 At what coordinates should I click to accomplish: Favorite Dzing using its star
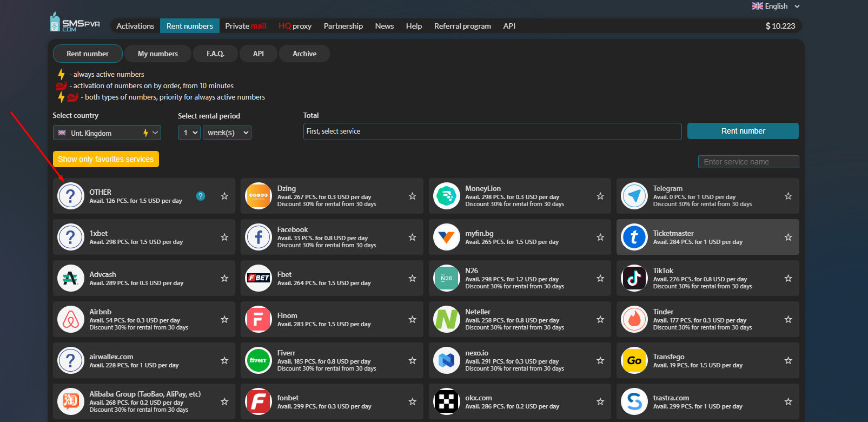(x=413, y=196)
